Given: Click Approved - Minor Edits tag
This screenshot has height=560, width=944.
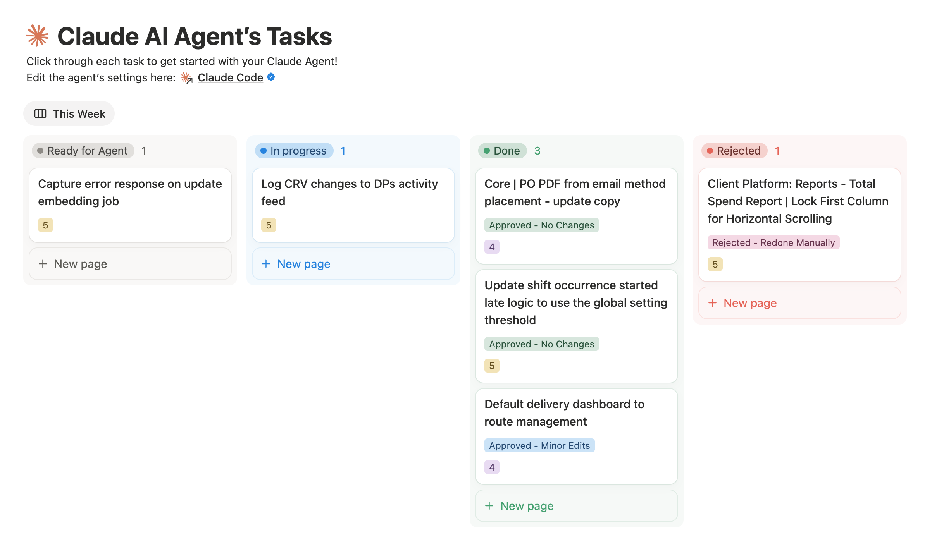Looking at the screenshot, I should [x=539, y=445].
